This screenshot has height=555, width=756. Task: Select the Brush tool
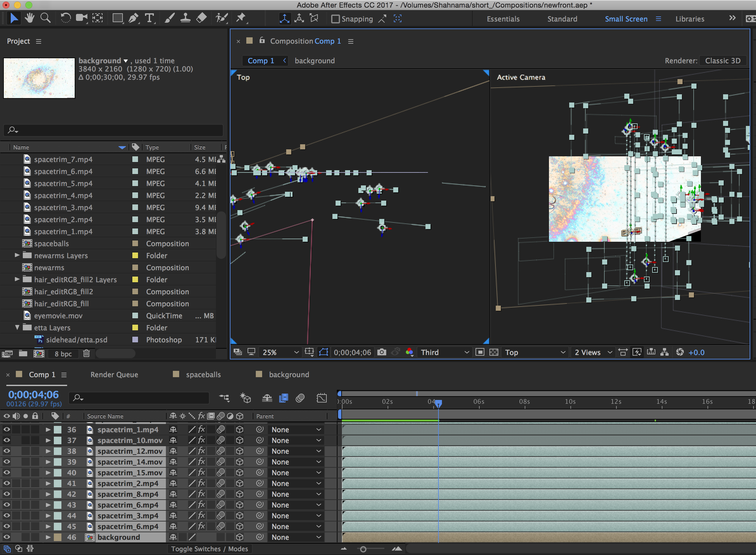pos(169,18)
